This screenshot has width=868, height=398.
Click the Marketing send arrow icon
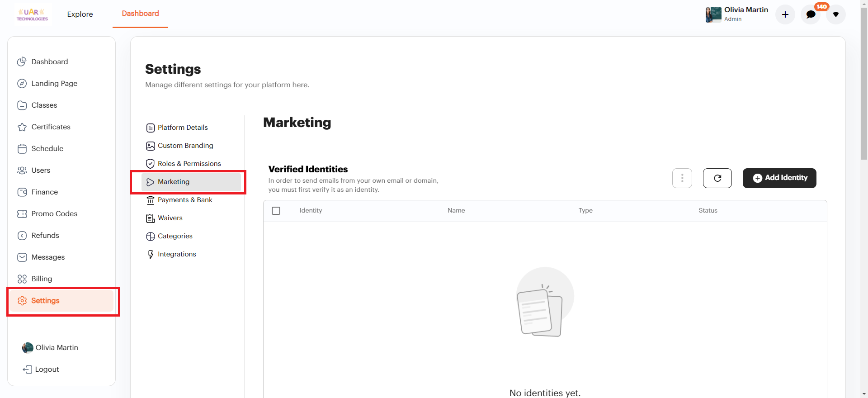pos(151,182)
